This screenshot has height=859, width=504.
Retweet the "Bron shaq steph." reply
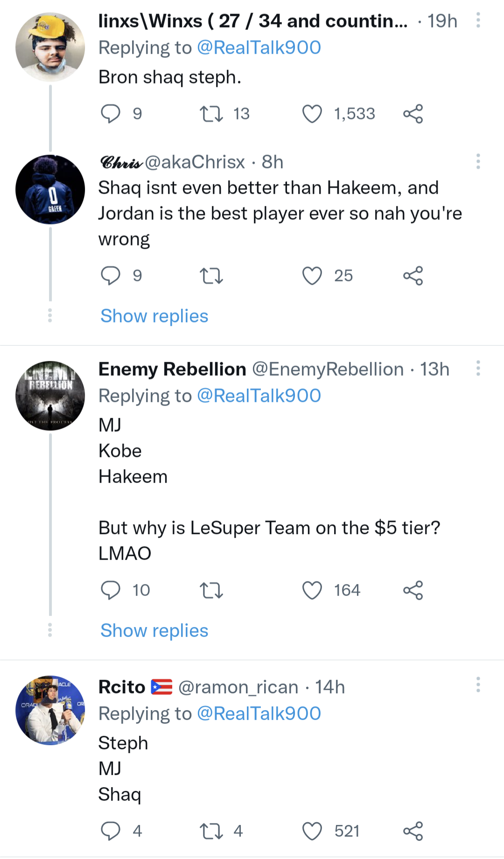click(x=211, y=114)
